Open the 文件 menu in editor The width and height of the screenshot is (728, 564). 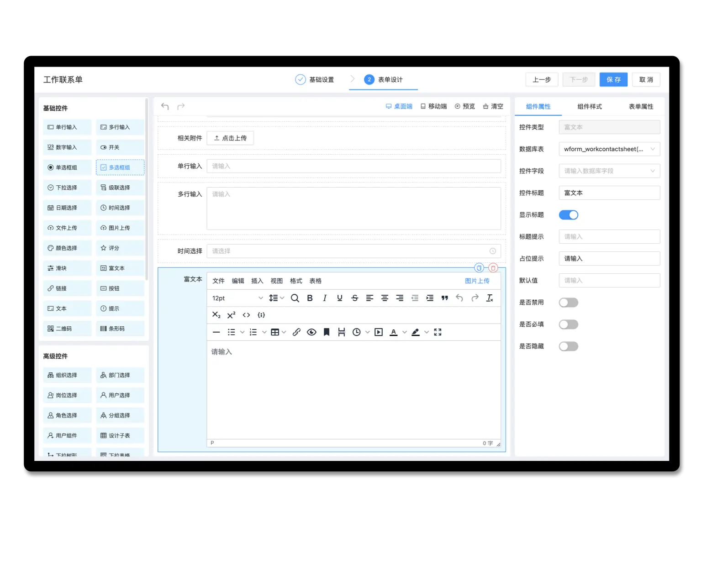click(x=218, y=281)
